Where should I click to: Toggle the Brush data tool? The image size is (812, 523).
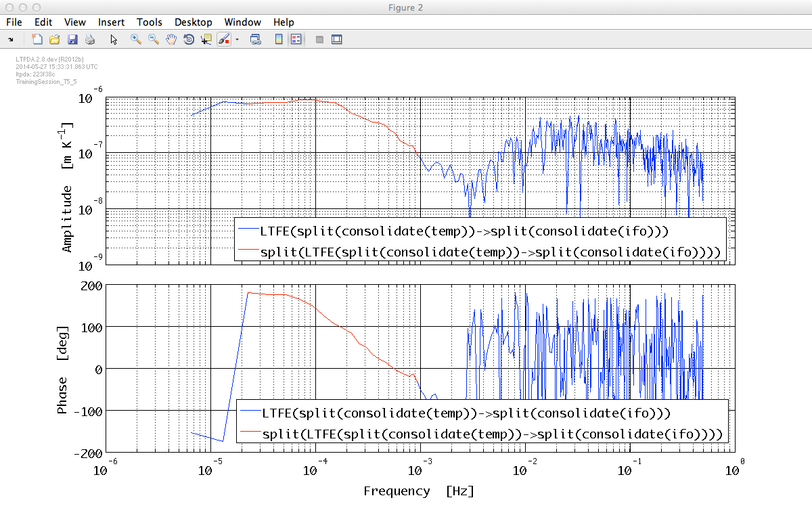tap(223, 39)
